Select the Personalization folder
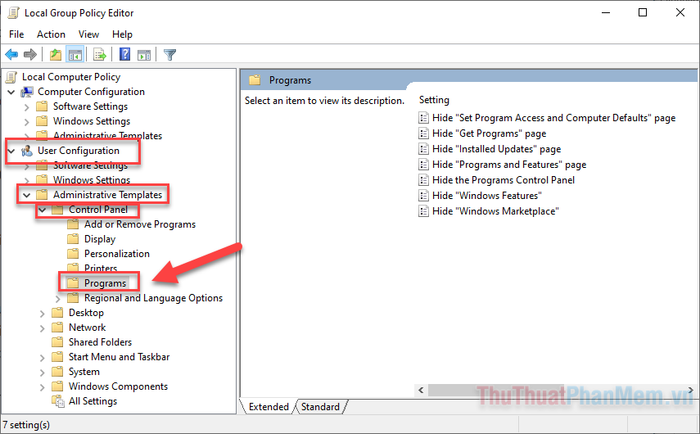Screen dimensions: 700x434 (117, 254)
